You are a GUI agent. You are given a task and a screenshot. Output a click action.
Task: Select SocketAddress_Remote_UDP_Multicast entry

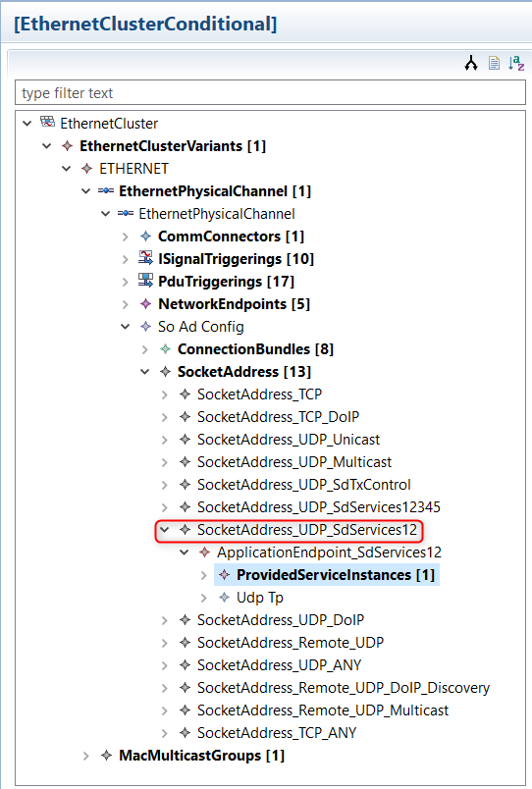pyautogui.click(x=323, y=710)
